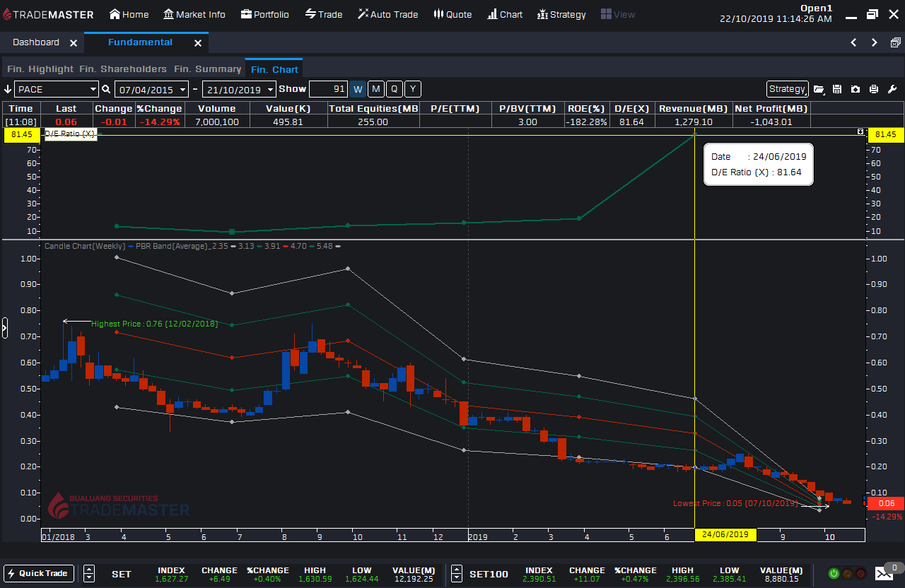Take a snapshot with the camera icon
Image resolution: width=905 pixels, height=588 pixels.
pos(855,88)
